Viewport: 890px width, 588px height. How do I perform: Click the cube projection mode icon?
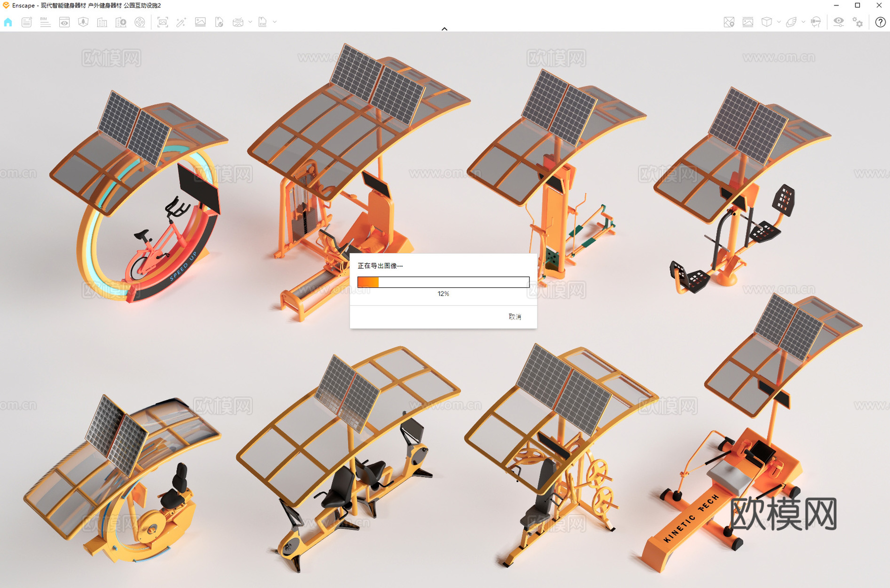coord(766,22)
